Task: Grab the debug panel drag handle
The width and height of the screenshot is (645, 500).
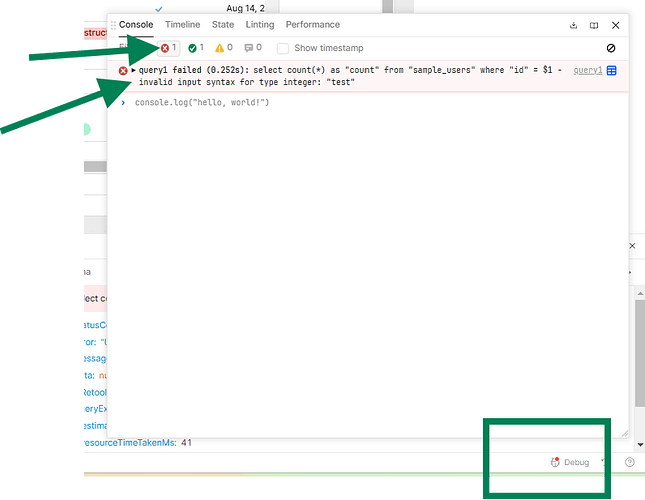Action: (113, 25)
